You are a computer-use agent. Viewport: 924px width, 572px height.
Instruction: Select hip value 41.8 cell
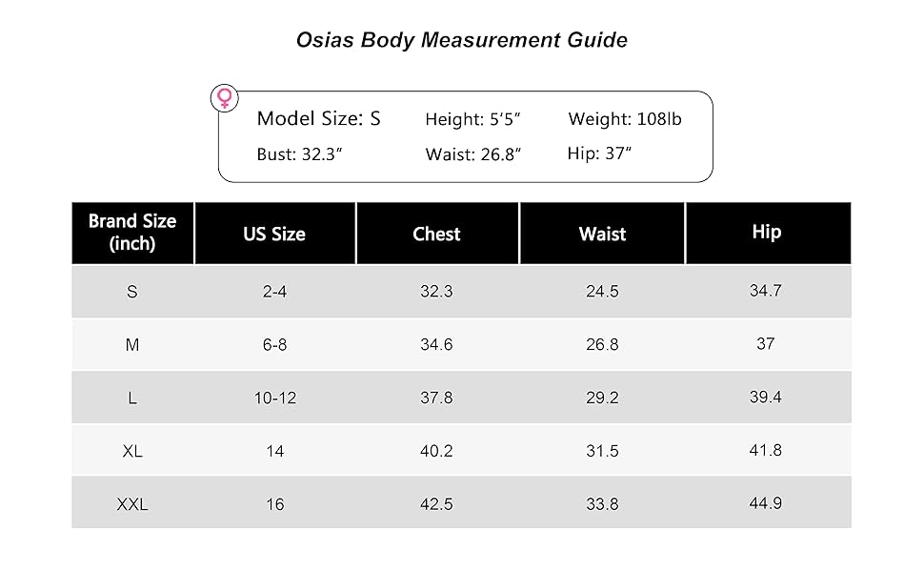[x=766, y=450]
